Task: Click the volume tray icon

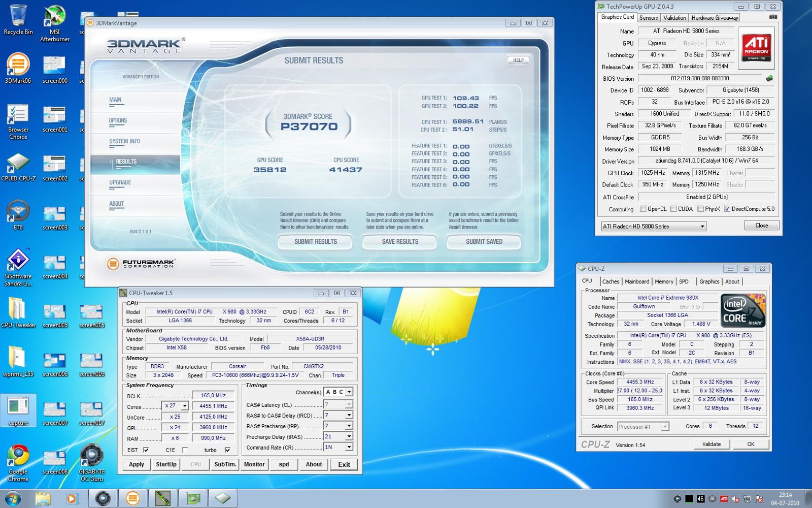Action: pos(735,499)
